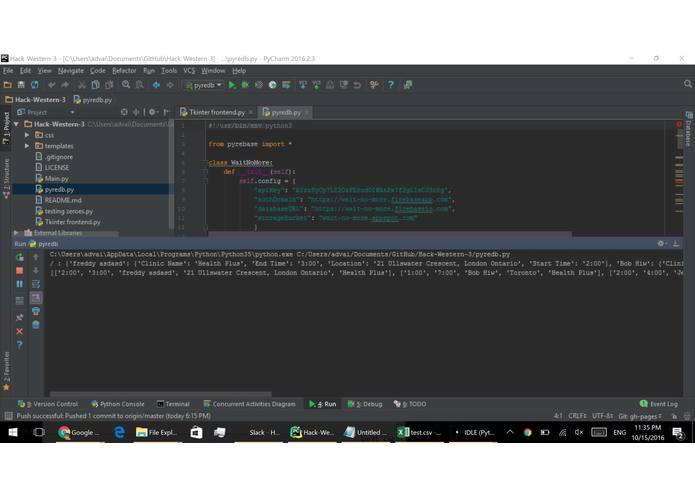Image resolution: width=695 pixels, height=494 pixels.
Task: Click the Hack-Western-3 breadcrumb
Action: point(35,100)
